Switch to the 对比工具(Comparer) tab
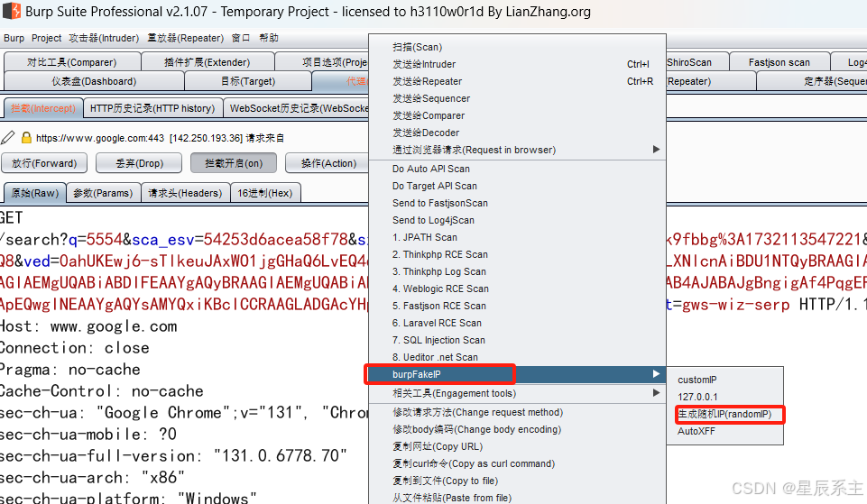Image resolution: width=867 pixels, height=504 pixels. coord(72,62)
